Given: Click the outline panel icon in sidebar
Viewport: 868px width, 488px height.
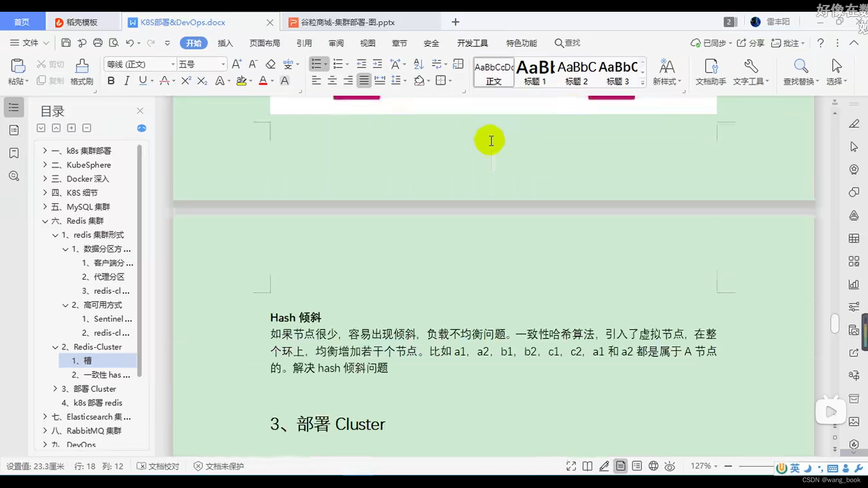Looking at the screenshot, I should [x=14, y=108].
